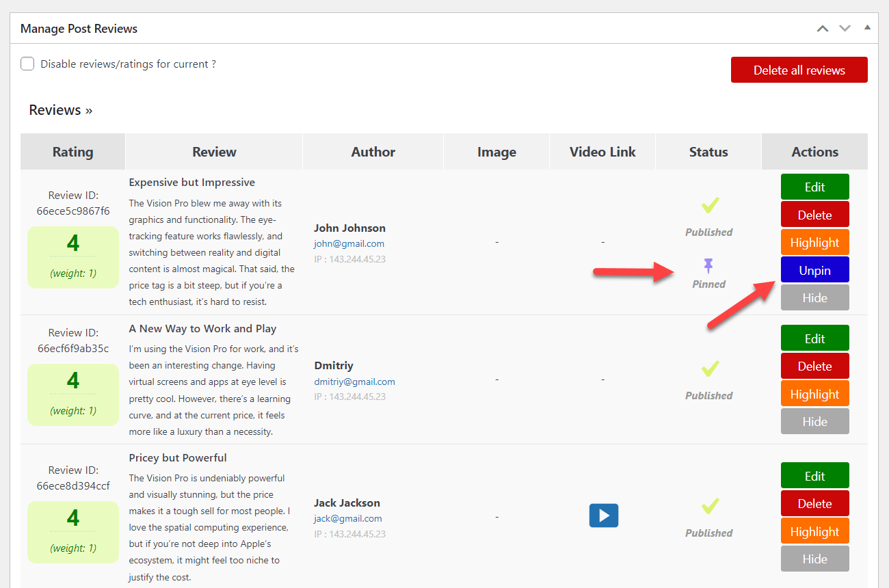
Task: Highlight Dmitriy's review
Action: click(x=814, y=394)
